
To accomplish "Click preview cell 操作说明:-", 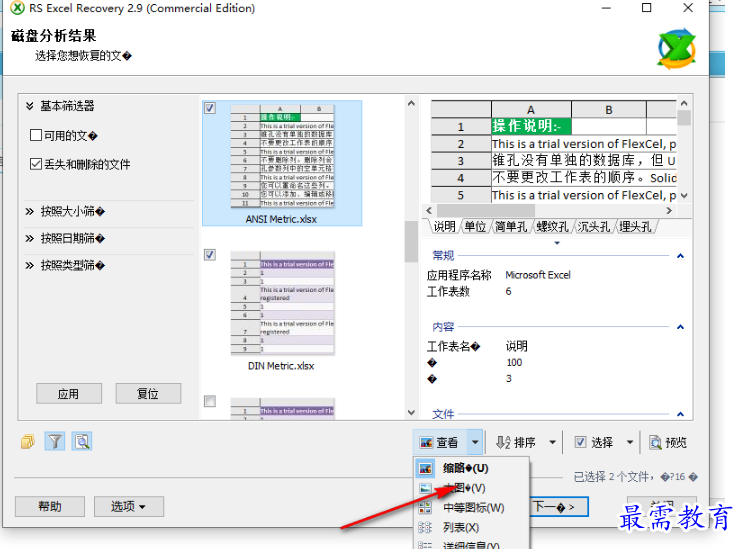I will [x=531, y=126].
